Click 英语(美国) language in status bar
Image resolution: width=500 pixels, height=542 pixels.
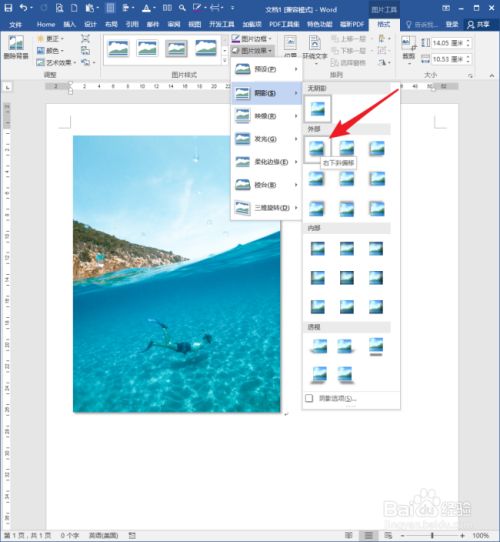point(103,535)
